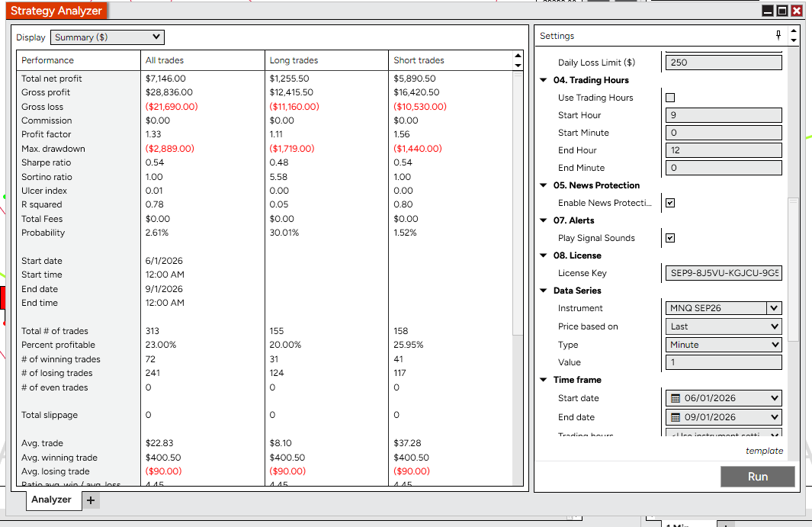Click the Start Minute field

tap(724, 133)
